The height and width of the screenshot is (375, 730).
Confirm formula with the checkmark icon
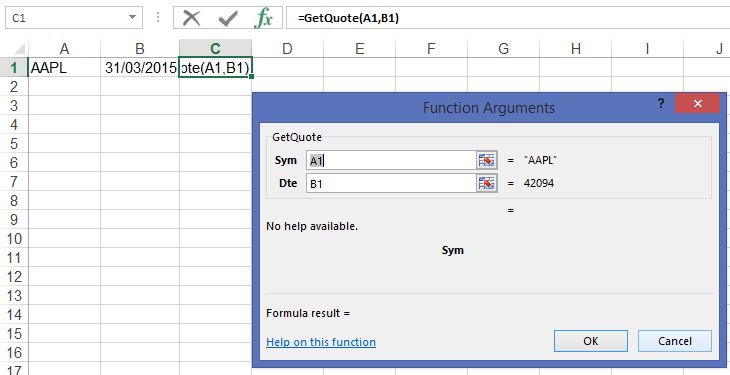(228, 18)
